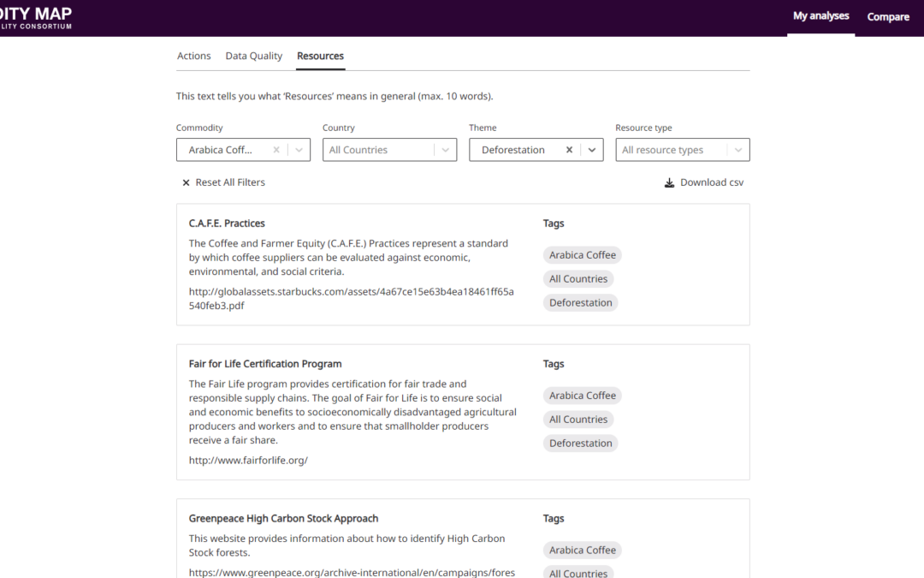Click the Country filter label

click(x=338, y=128)
